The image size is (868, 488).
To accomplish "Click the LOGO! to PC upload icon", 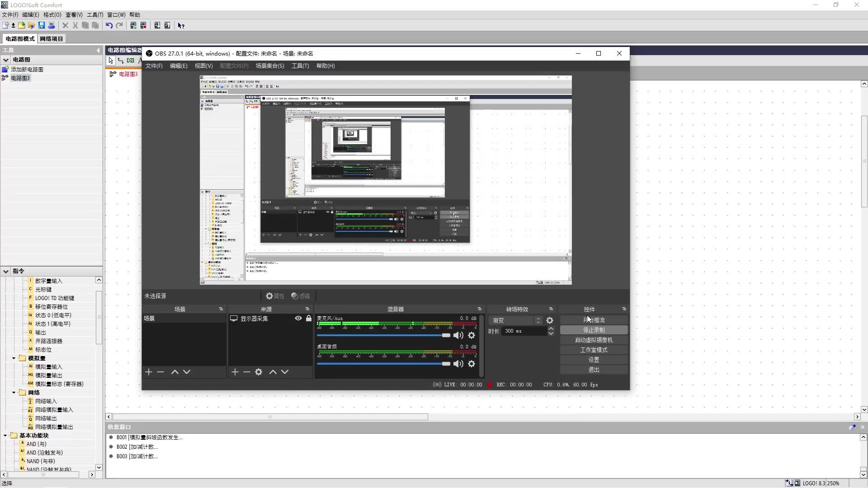I will click(x=167, y=25).
